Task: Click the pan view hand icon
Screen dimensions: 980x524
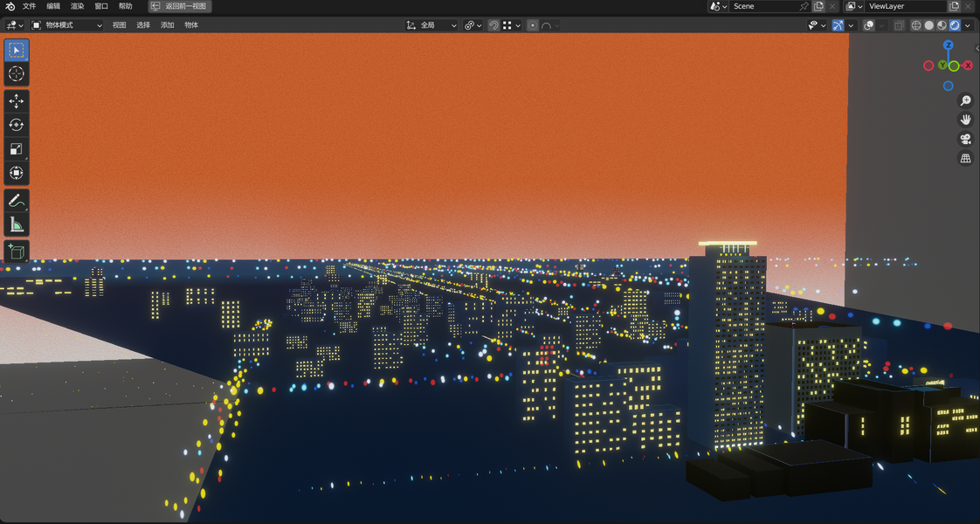Action: point(966,120)
